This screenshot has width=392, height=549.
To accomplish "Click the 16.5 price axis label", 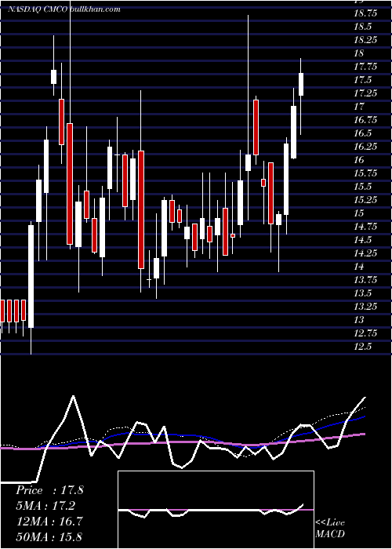I will [364, 133].
